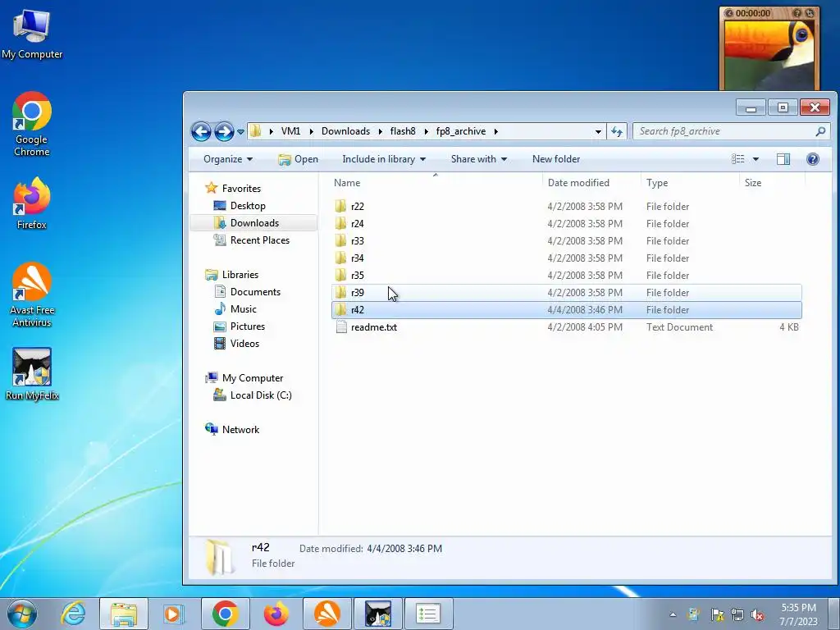840x630 pixels.
Task: Open the Organize menu
Action: coord(228,159)
